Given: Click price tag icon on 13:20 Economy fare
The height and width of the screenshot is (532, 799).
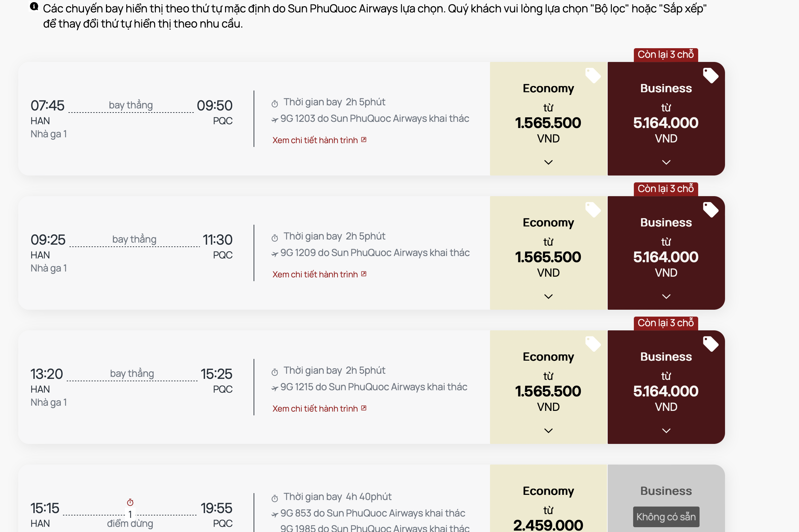Looking at the screenshot, I should (593, 344).
